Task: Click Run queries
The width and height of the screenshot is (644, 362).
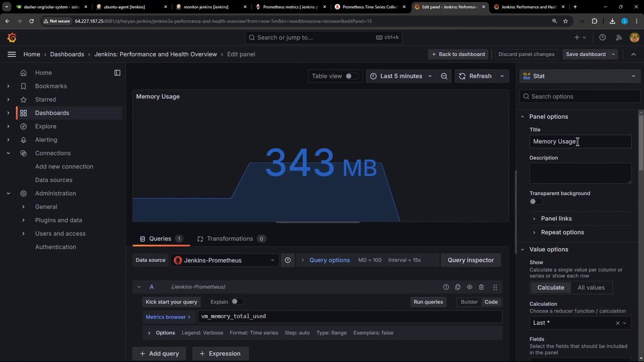Action: 428,302
